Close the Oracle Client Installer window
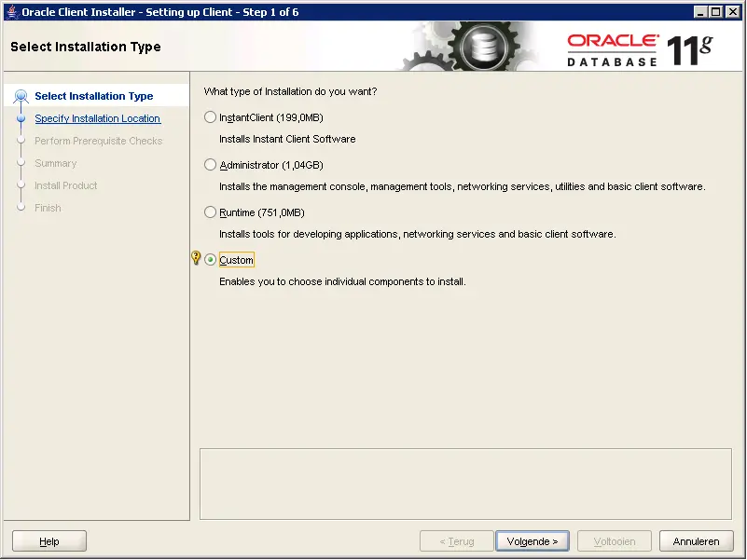747x560 pixels. pyautogui.click(x=733, y=12)
